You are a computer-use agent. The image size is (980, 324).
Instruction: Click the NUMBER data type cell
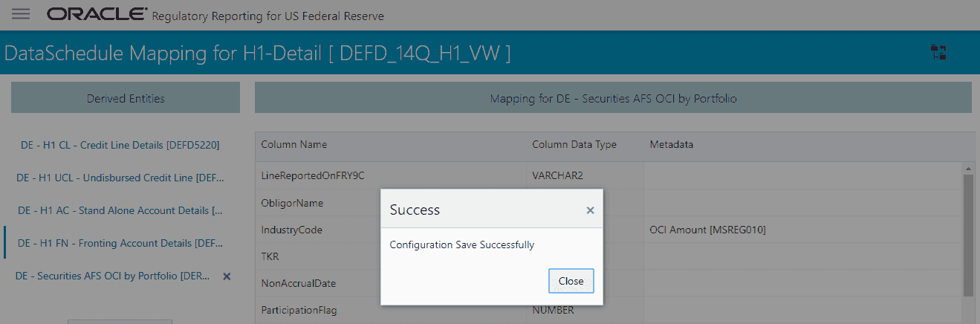(x=554, y=310)
